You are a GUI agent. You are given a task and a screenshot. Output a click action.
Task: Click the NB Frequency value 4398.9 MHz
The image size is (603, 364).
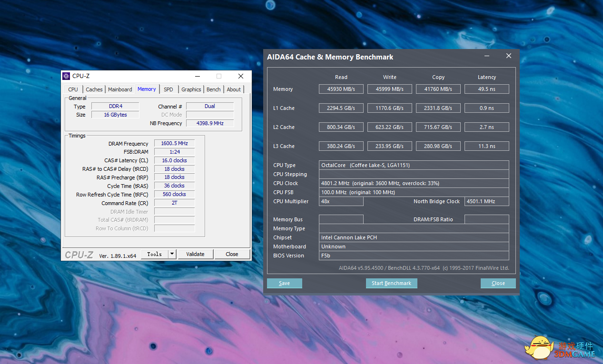coord(210,123)
